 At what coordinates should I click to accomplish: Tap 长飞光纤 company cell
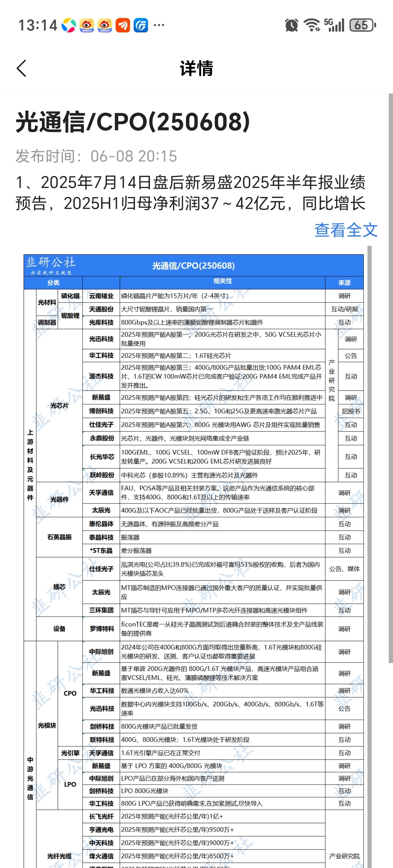pyautogui.click(x=101, y=816)
